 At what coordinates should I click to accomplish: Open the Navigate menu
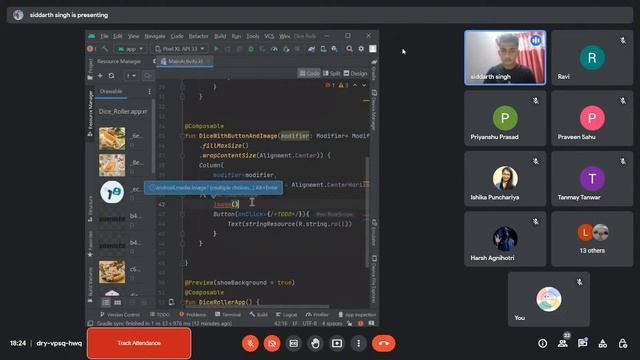coord(155,36)
